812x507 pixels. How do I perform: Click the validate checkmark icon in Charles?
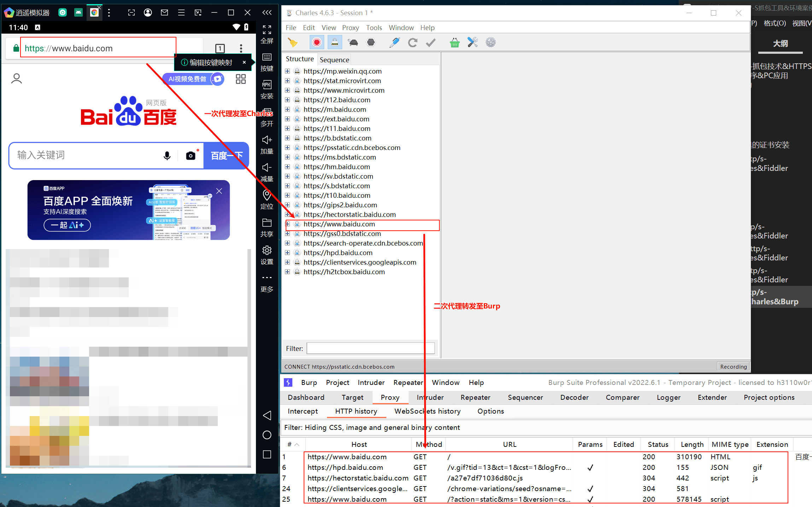coord(431,43)
